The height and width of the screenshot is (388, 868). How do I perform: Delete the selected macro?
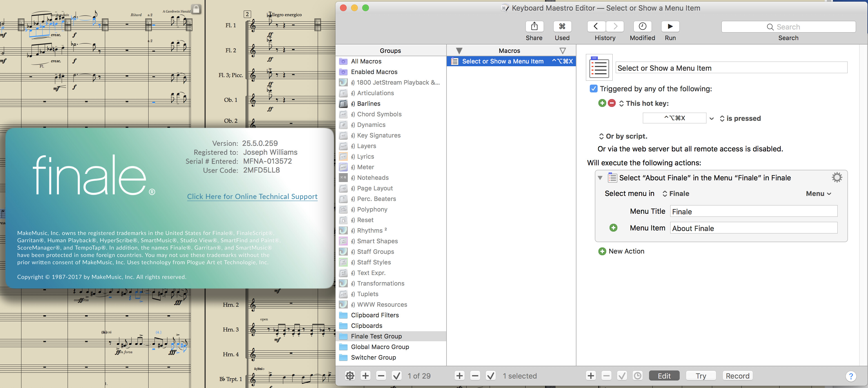click(475, 375)
